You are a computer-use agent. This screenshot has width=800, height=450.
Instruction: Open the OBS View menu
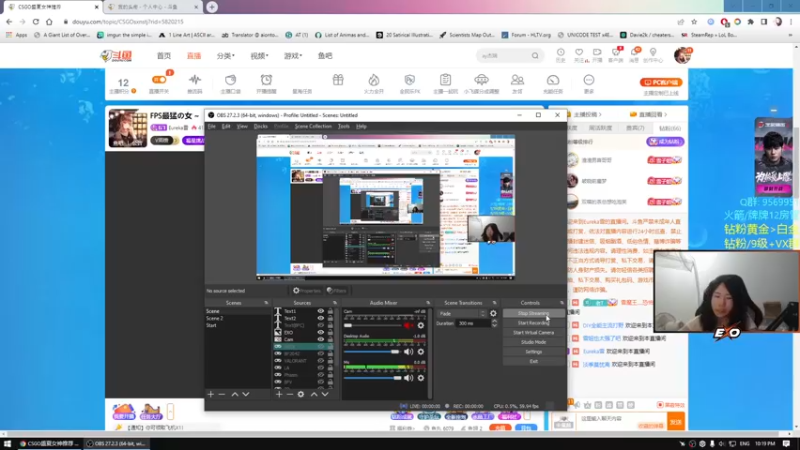click(x=242, y=126)
